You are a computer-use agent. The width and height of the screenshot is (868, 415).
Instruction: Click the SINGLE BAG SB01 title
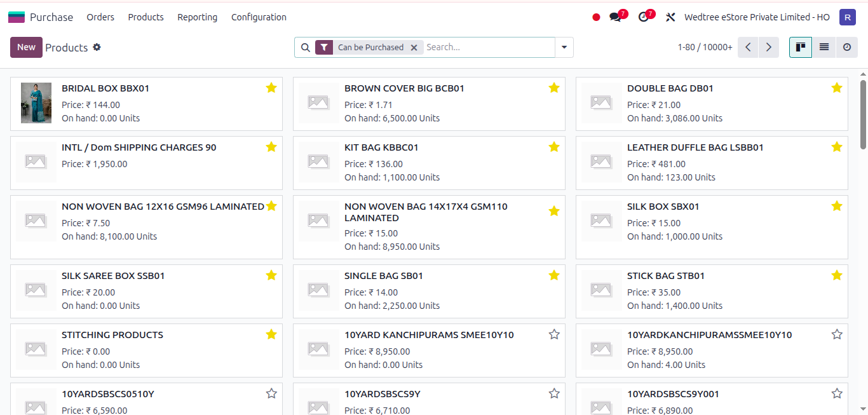click(x=384, y=276)
